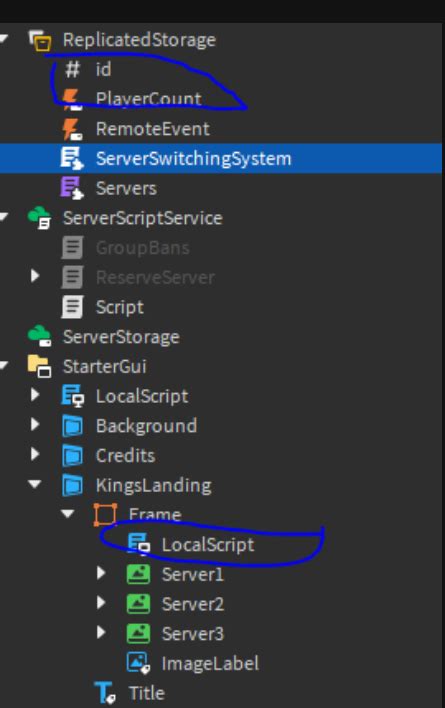The width and height of the screenshot is (445, 708).
Task: Select the Title label
Action: 147,693
